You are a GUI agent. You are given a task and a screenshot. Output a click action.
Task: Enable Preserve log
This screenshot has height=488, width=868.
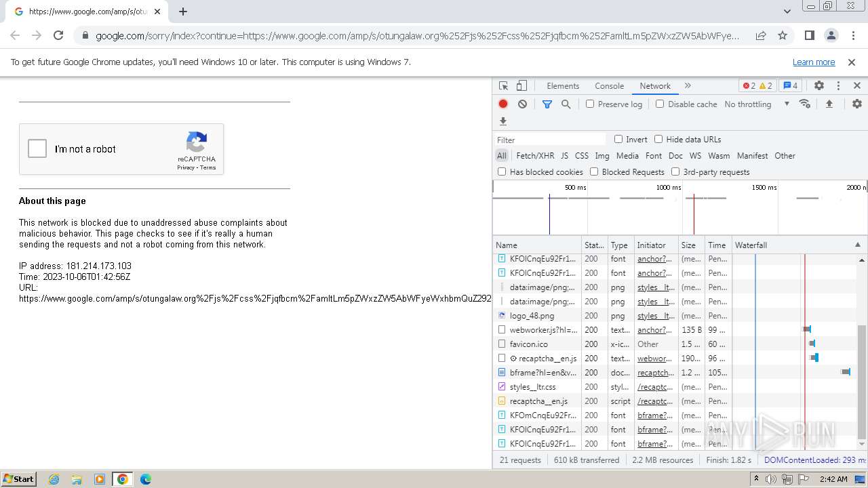[590, 104]
